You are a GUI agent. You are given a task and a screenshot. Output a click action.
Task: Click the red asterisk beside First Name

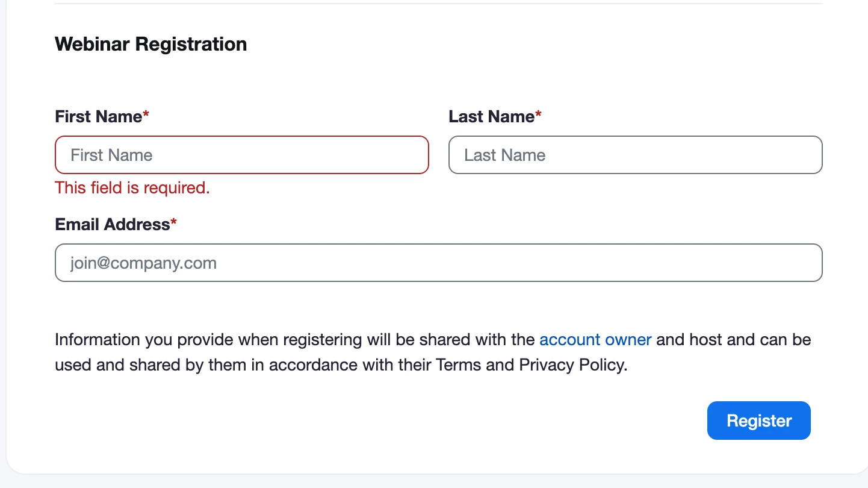click(x=146, y=115)
